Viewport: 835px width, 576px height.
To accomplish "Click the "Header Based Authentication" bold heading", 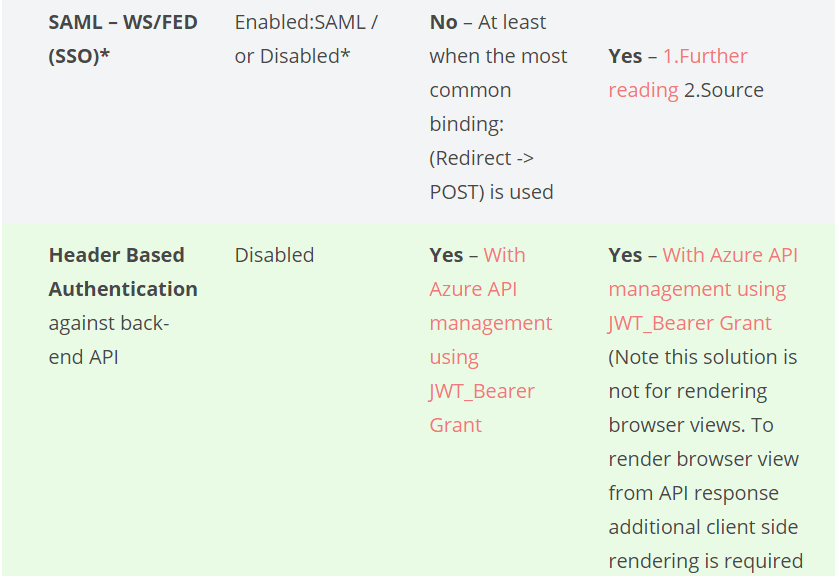I will tap(122, 272).
